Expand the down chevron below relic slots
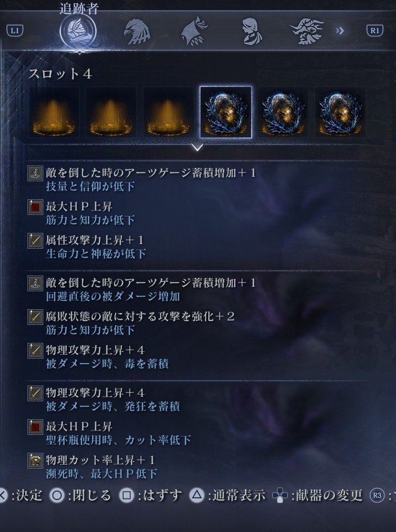 pos(197,147)
